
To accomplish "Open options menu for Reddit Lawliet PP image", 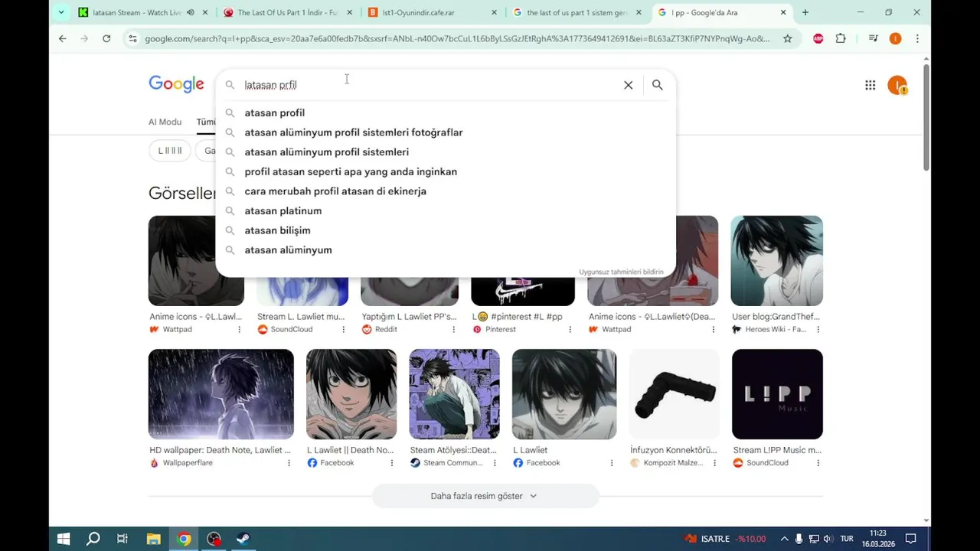I will pyautogui.click(x=453, y=329).
